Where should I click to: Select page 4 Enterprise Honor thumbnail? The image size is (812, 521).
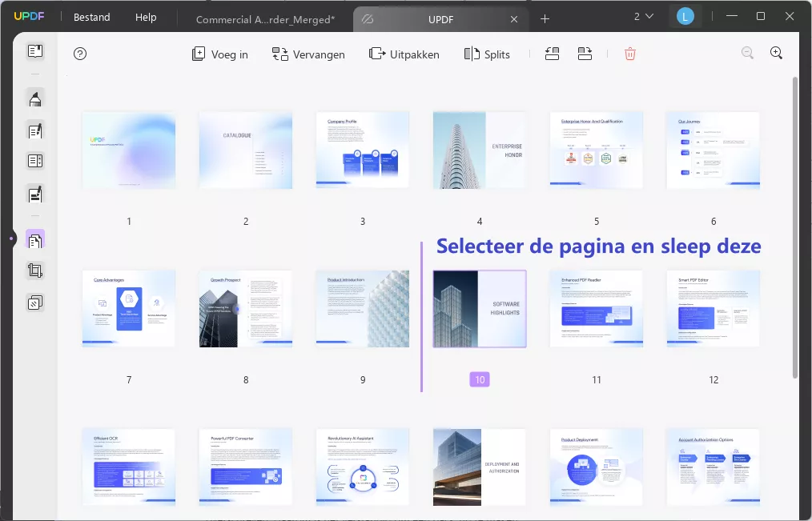tap(480, 150)
